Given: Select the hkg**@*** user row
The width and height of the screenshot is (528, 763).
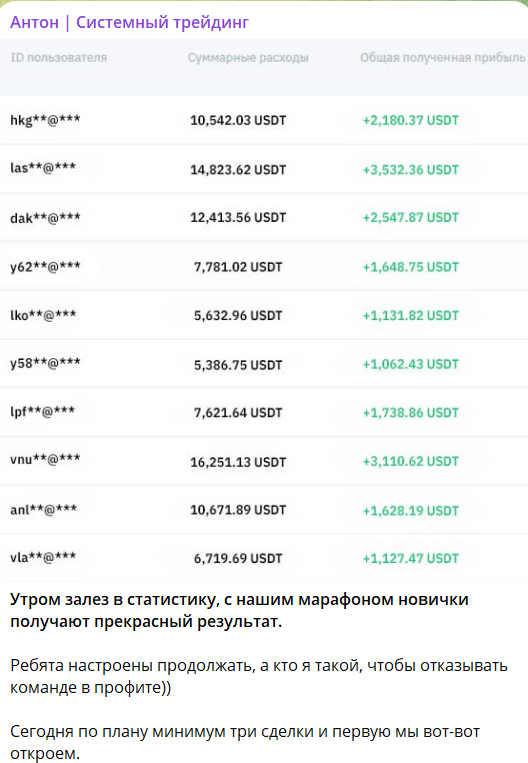Looking at the screenshot, I should pos(264,120).
